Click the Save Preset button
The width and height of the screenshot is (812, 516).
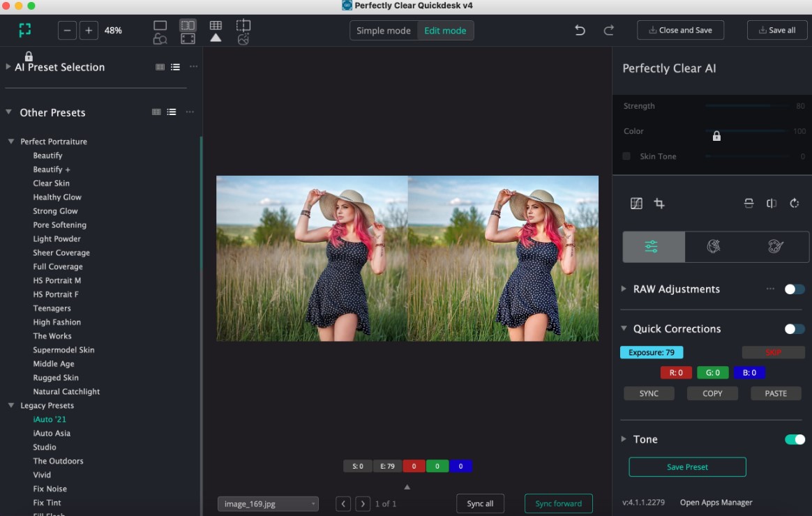[x=687, y=466]
